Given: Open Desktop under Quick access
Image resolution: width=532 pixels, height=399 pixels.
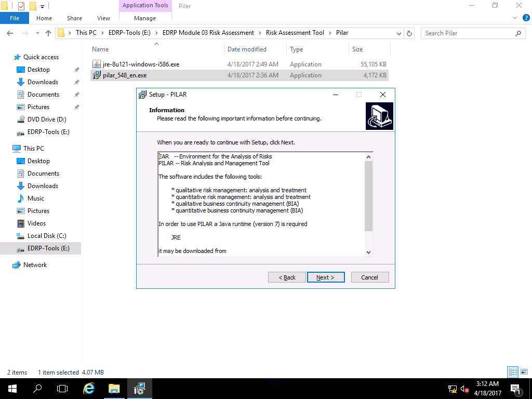Looking at the screenshot, I should pyautogui.click(x=38, y=70).
